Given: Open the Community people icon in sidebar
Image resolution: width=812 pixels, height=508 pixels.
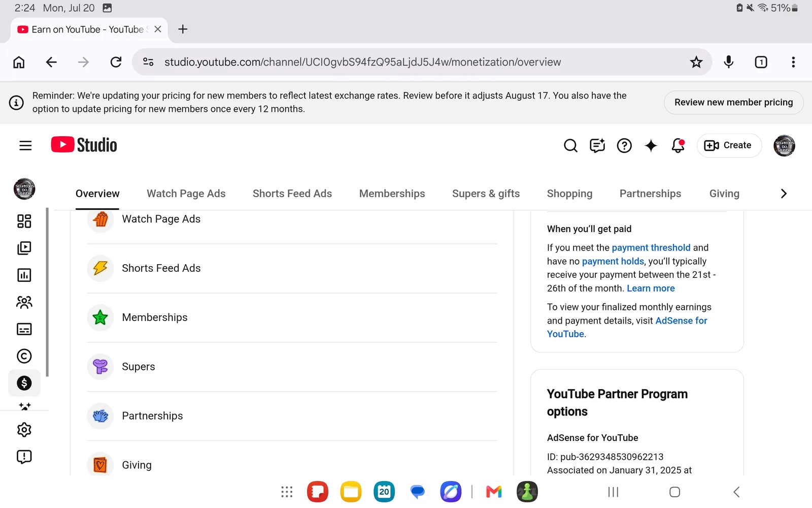Looking at the screenshot, I should (x=24, y=302).
